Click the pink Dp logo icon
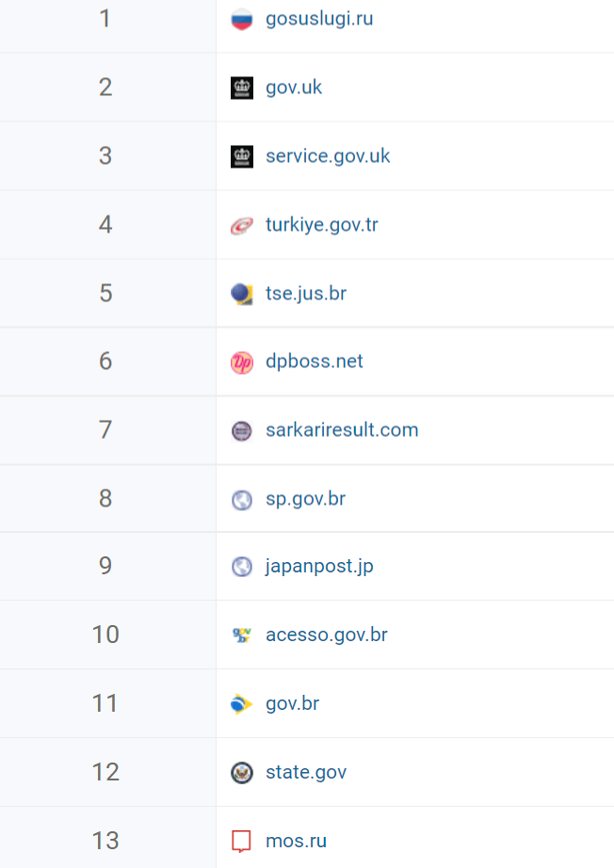The height and width of the screenshot is (868, 614). tap(241, 362)
